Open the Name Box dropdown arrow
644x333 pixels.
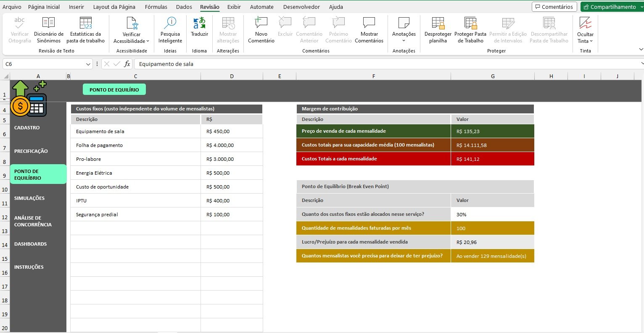[88, 64]
